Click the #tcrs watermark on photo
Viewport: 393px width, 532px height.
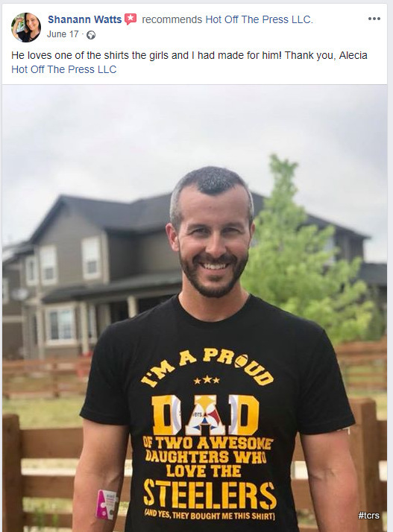(369, 516)
